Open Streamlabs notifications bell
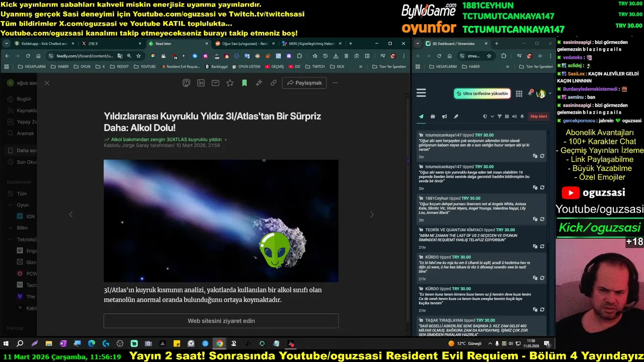This screenshot has height=362, width=644. click(530, 93)
